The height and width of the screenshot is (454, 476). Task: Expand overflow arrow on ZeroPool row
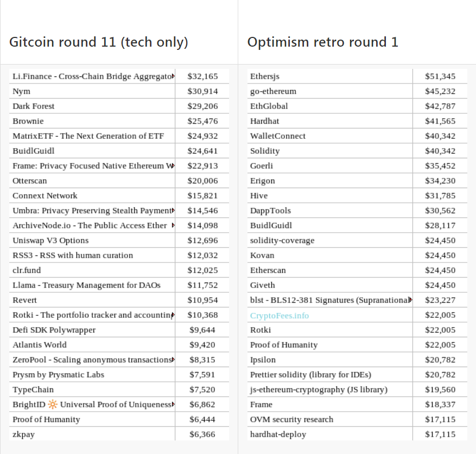pos(173,359)
